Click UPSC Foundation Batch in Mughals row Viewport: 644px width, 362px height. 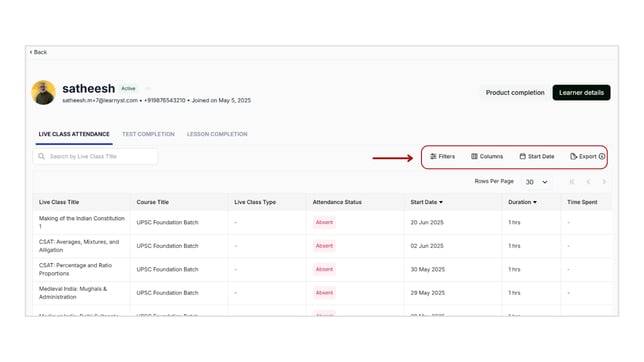coord(167,293)
